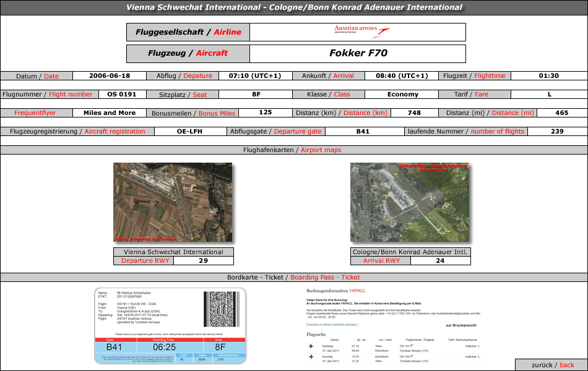
Task: Click the Departure RWY value 29
Action: tap(203, 261)
